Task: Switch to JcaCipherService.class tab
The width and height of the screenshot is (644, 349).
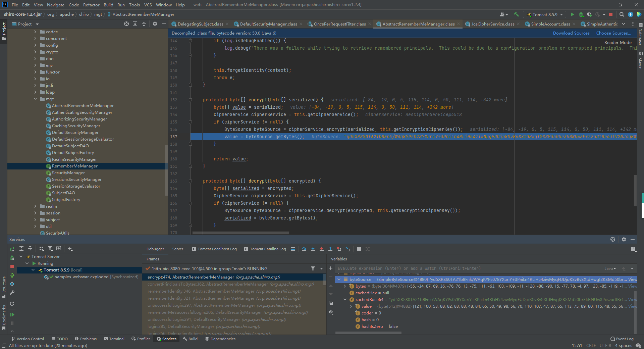Action: (492, 24)
